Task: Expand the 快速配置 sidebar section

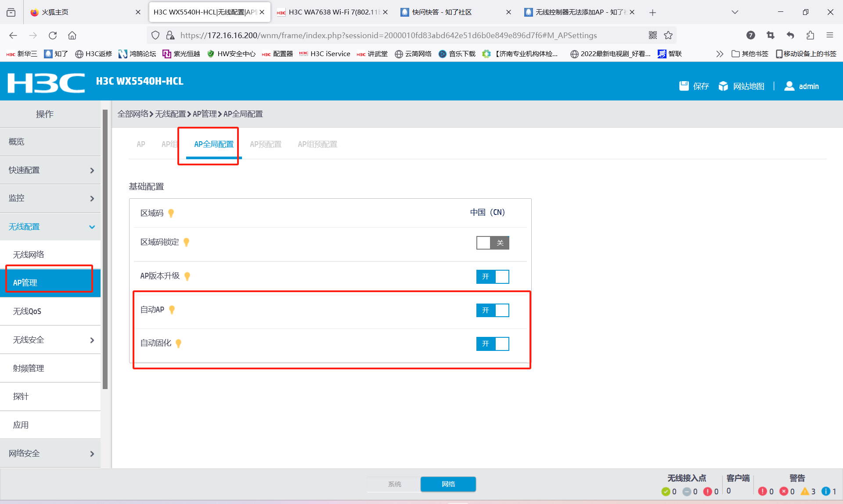Action: pyautogui.click(x=50, y=170)
